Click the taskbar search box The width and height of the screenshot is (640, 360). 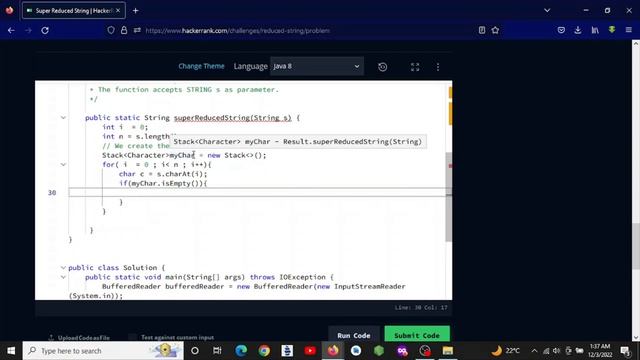point(103,351)
